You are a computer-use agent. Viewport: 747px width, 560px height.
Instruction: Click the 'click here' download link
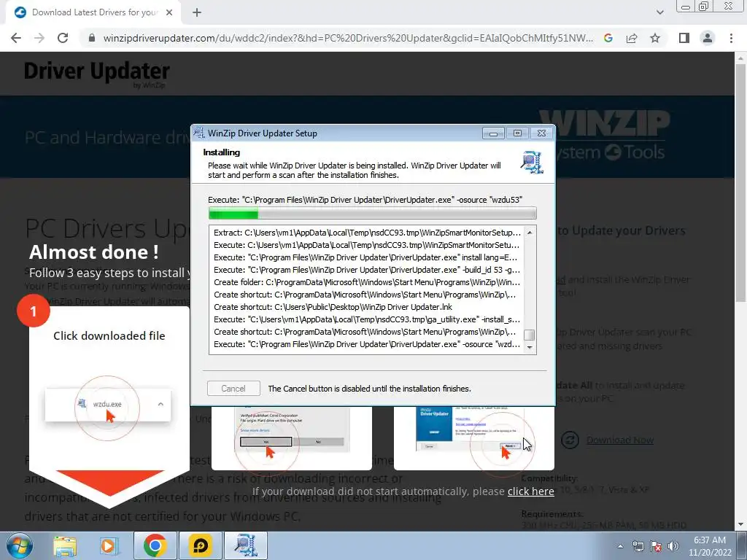[531, 491]
